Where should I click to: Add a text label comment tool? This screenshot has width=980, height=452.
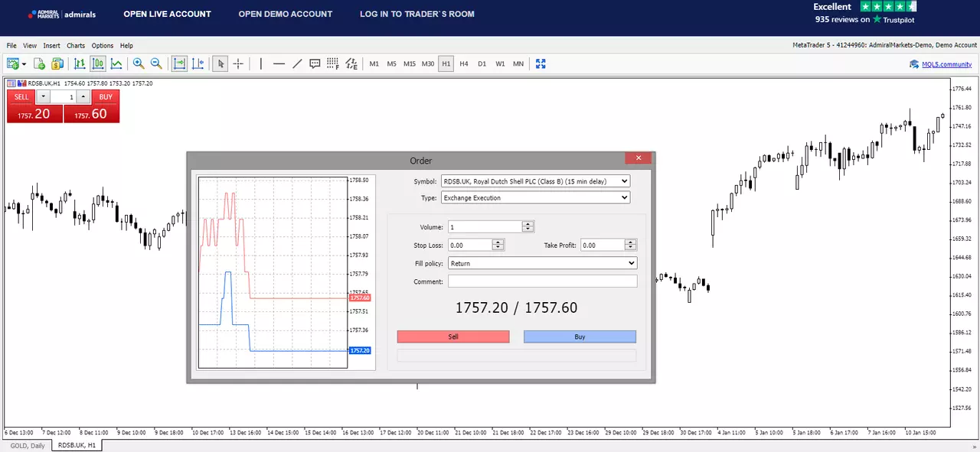(315, 64)
